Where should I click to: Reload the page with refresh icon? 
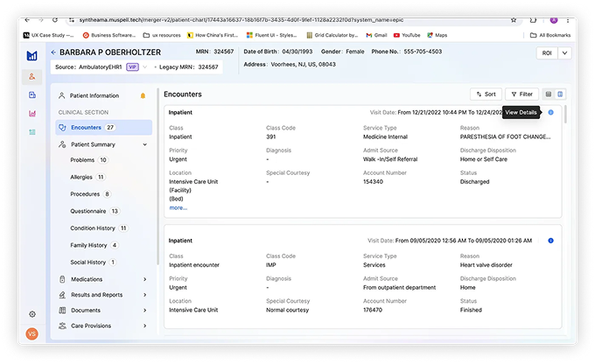[55, 20]
